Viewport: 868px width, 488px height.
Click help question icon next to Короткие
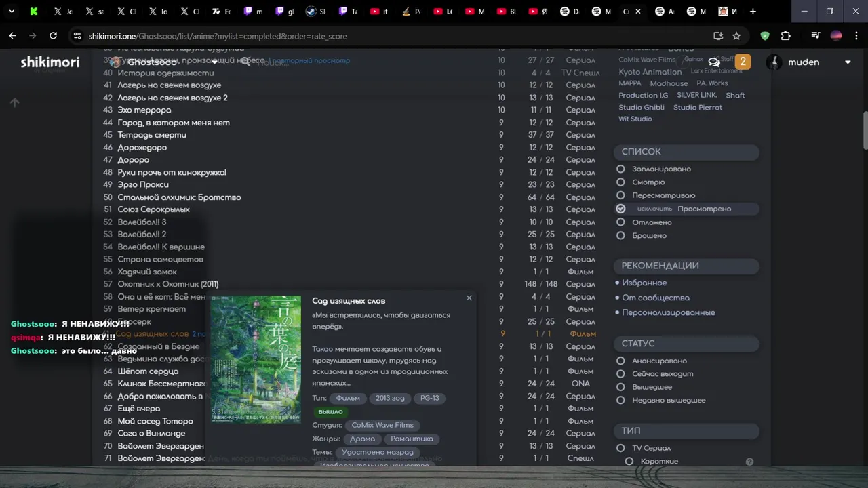[x=749, y=462]
